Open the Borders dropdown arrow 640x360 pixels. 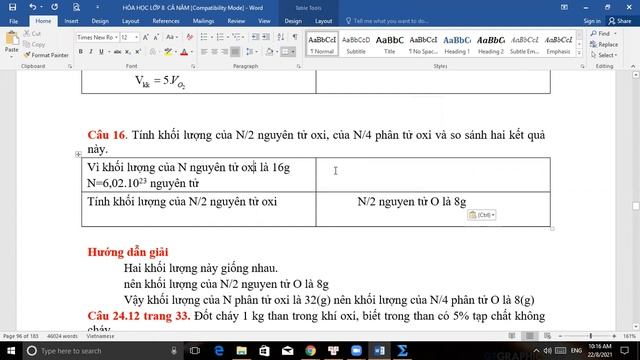click(x=293, y=52)
